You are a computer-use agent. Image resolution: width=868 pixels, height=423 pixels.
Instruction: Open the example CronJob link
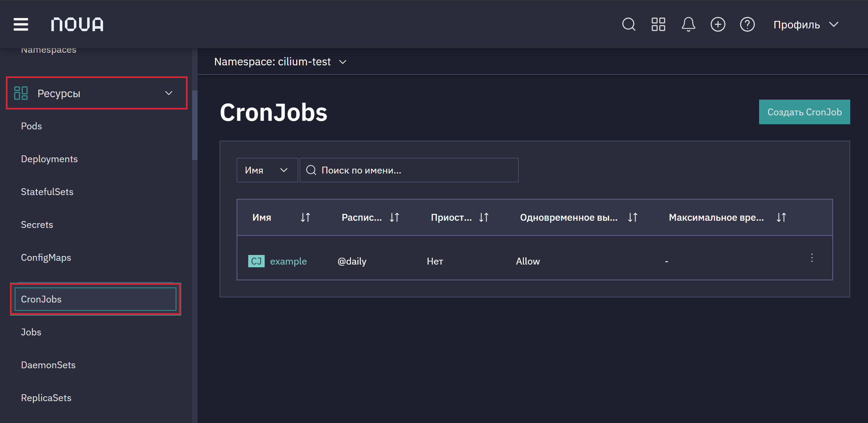(x=288, y=261)
